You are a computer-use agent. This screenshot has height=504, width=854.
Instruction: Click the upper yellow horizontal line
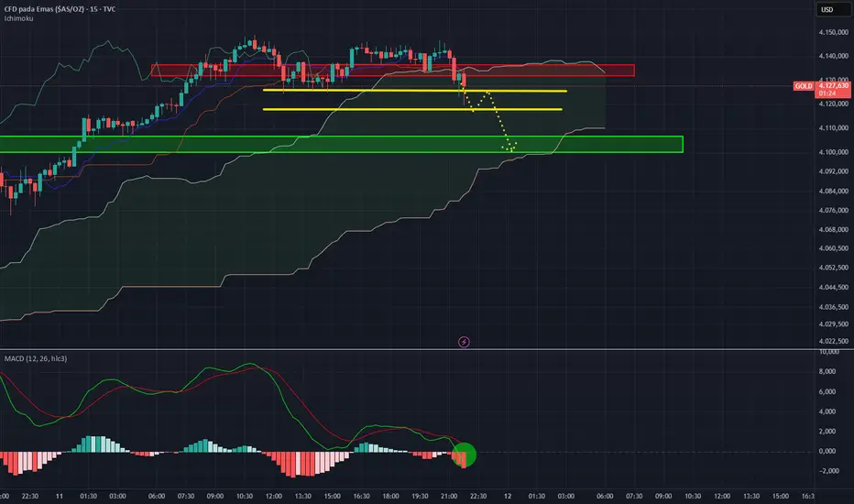414,91
